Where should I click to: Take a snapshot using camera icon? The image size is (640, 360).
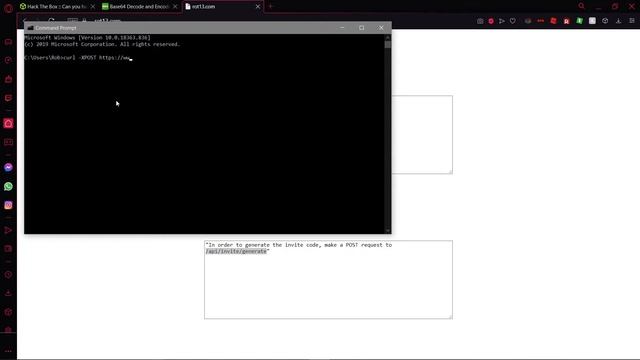(480, 21)
